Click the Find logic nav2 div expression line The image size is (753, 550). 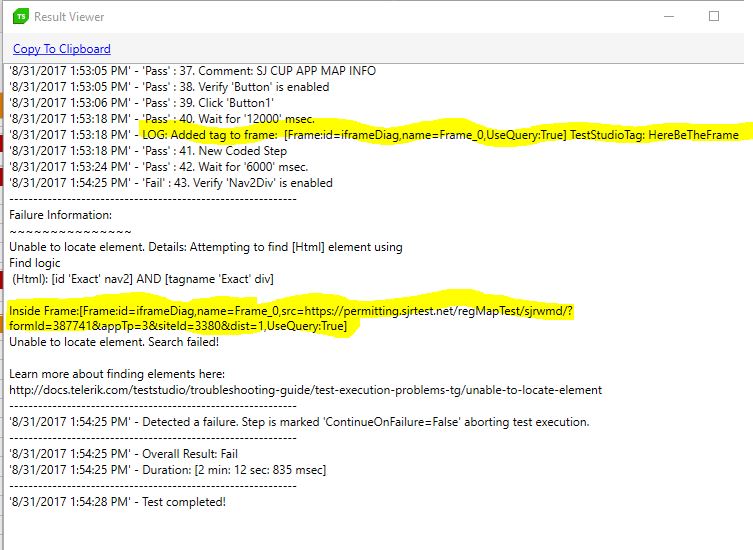coord(142,278)
